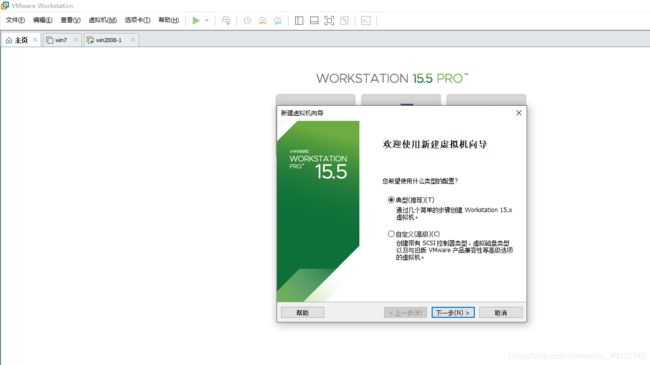Click the 取消 cancel button
The image size is (650, 365).
click(501, 313)
